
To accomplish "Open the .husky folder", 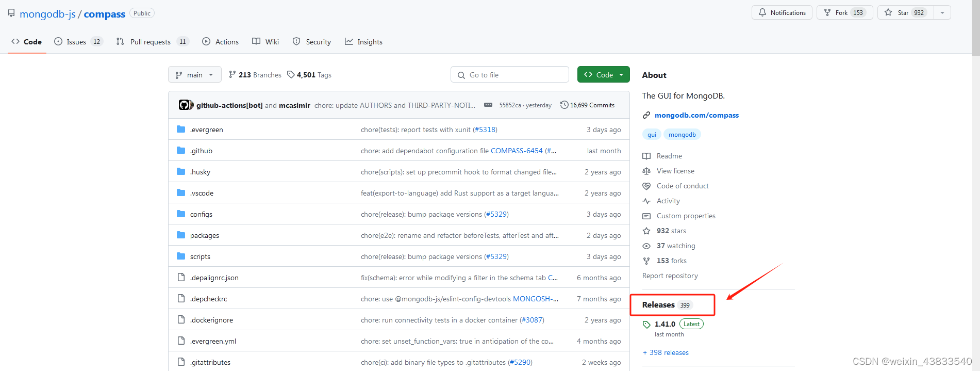I will [x=200, y=172].
